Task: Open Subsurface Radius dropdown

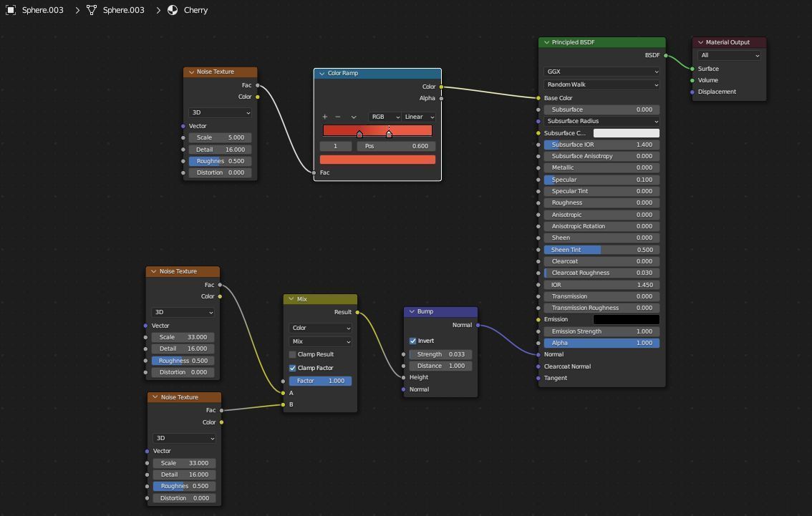Action: click(x=601, y=121)
